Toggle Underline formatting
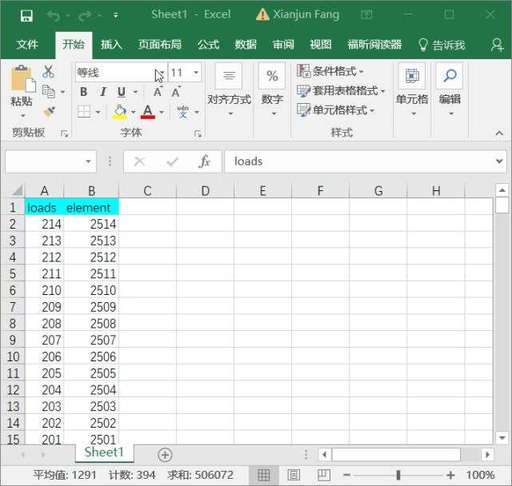Viewport: 512px width, 486px height. tap(122, 92)
